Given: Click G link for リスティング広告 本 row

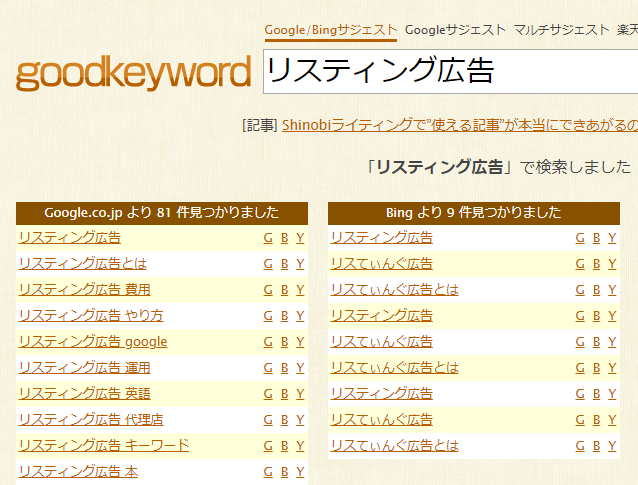Looking at the screenshot, I should tap(268, 472).
